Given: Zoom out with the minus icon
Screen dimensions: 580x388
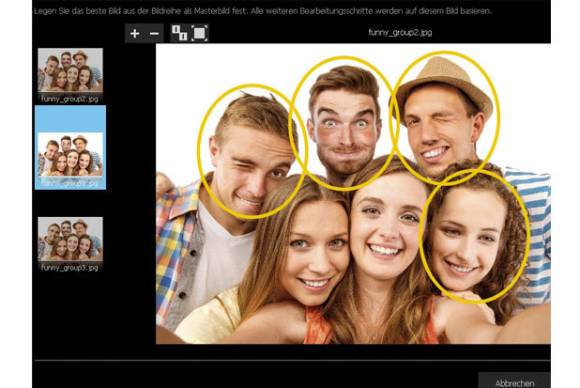Looking at the screenshot, I should pyautogui.click(x=154, y=34).
